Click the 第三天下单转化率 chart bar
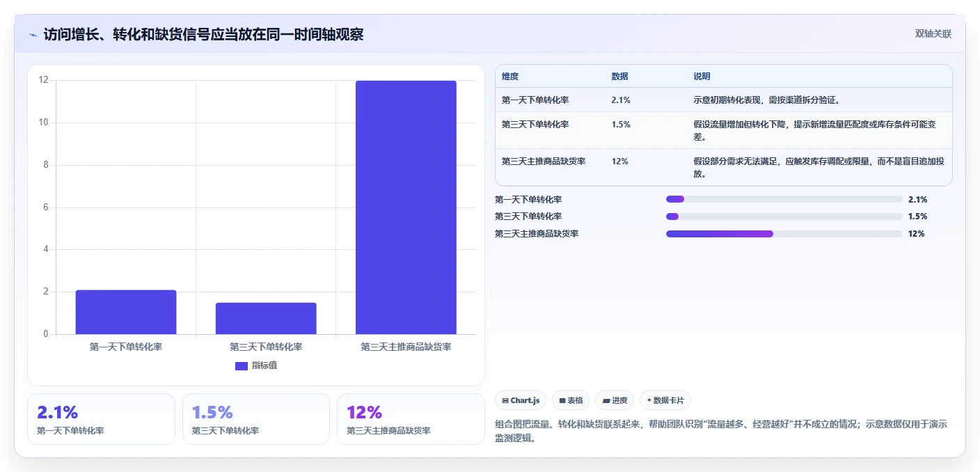This screenshot has height=472, width=980. click(x=266, y=318)
